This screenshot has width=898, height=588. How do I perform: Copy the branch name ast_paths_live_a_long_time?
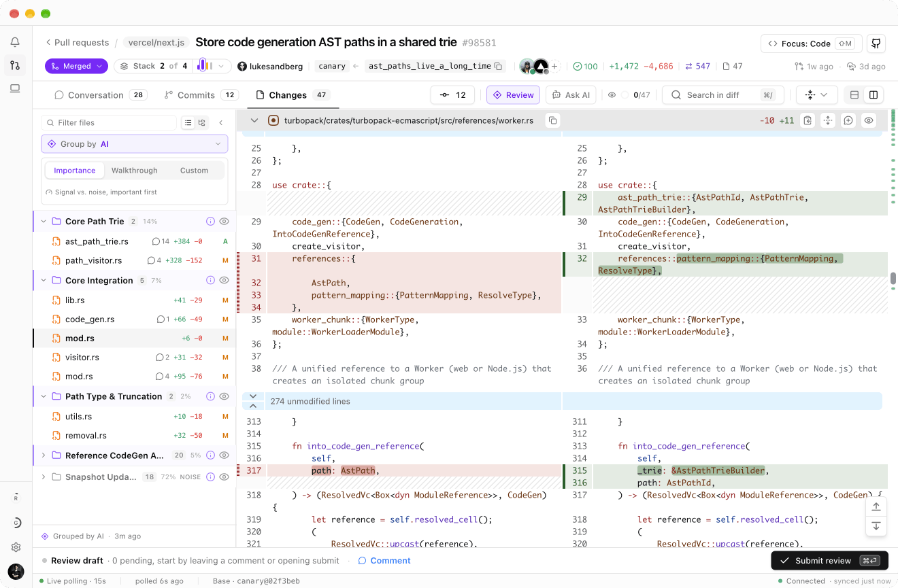[499, 67]
